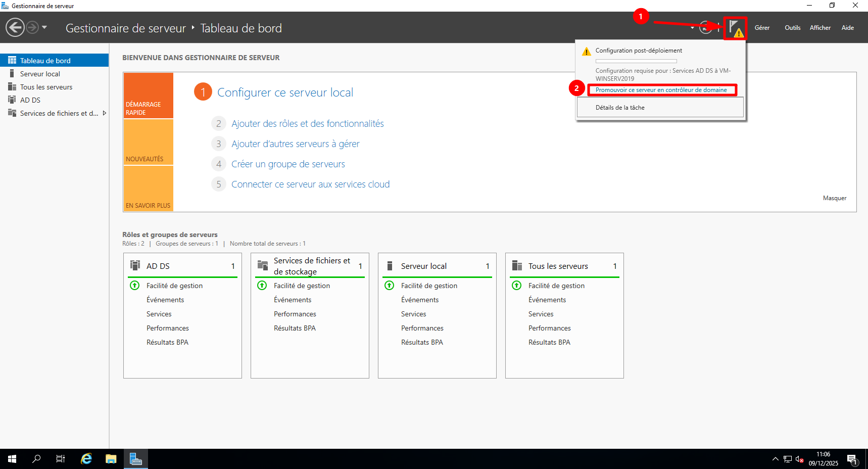Click the refresh icon in header
Image resolution: width=868 pixels, height=469 pixels.
(705, 28)
